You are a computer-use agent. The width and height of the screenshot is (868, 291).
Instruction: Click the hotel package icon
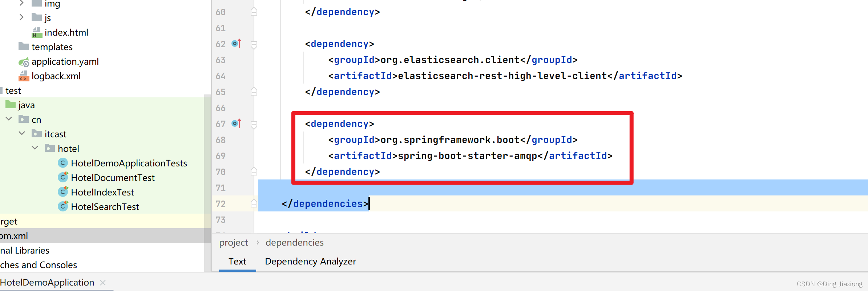coord(50,148)
